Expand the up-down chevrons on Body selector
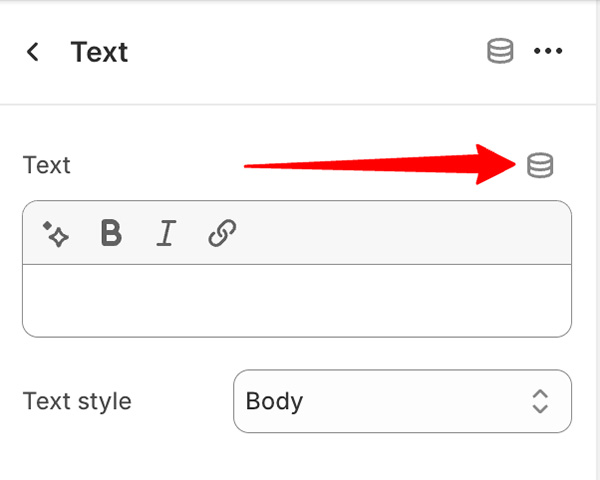 point(540,401)
